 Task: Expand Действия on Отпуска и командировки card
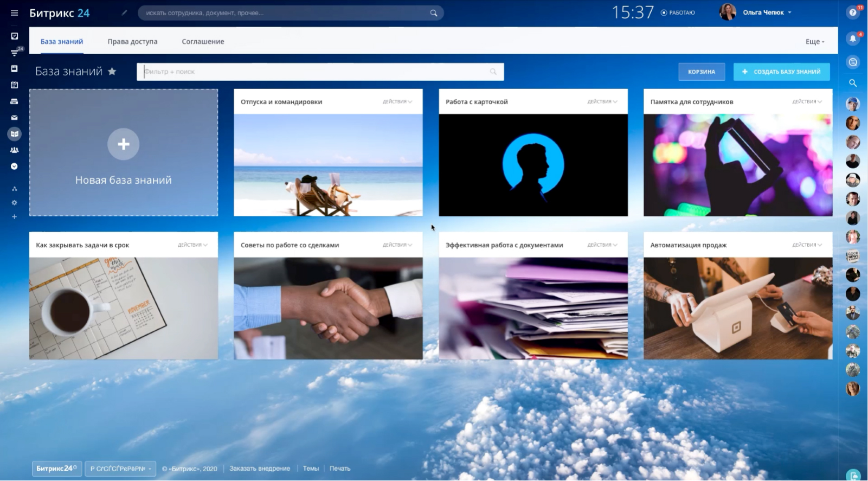pos(397,101)
